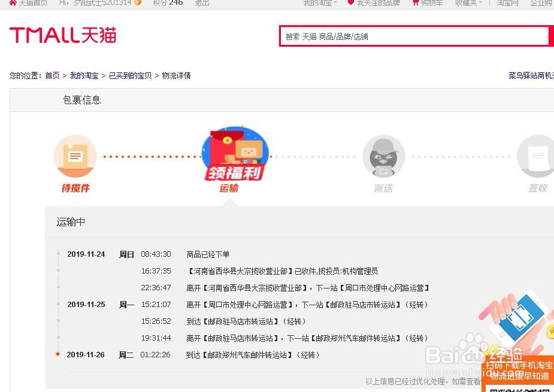The height and width of the screenshot is (392, 554).
Task: Click the 签收 signed document icon
Action: [537, 156]
